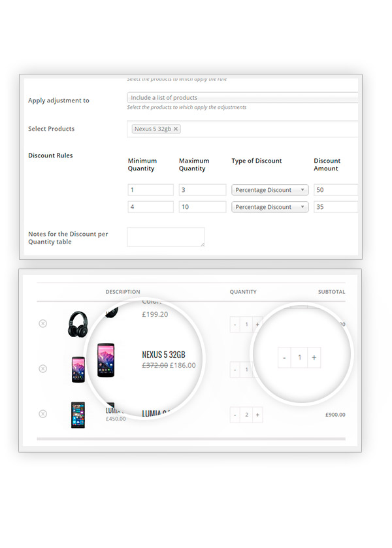Increase quantity in magnified Nexus stepper

[x=314, y=357]
